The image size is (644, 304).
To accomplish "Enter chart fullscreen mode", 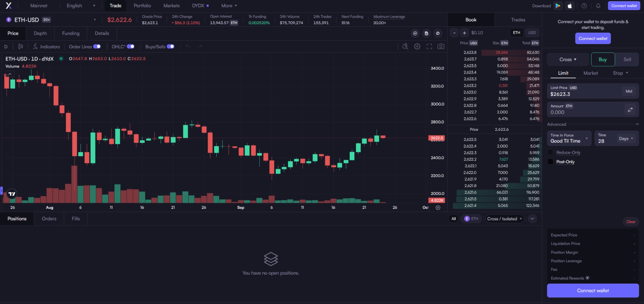I will click(x=429, y=46).
